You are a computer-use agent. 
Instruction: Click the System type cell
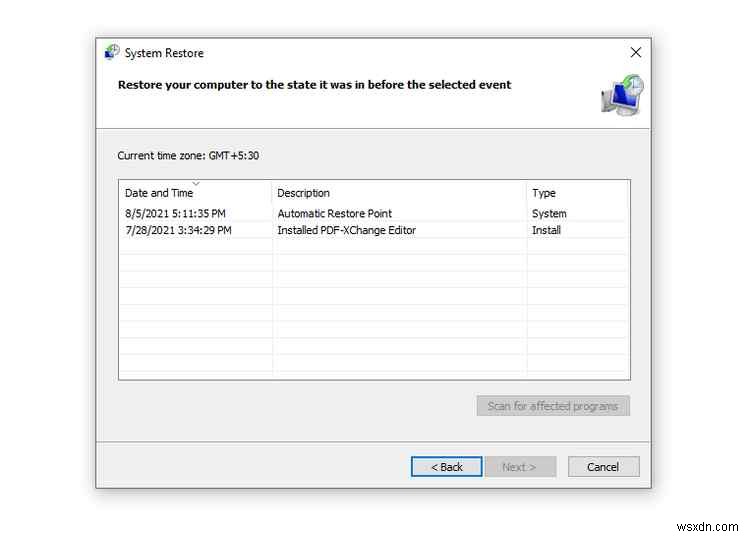click(x=549, y=213)
